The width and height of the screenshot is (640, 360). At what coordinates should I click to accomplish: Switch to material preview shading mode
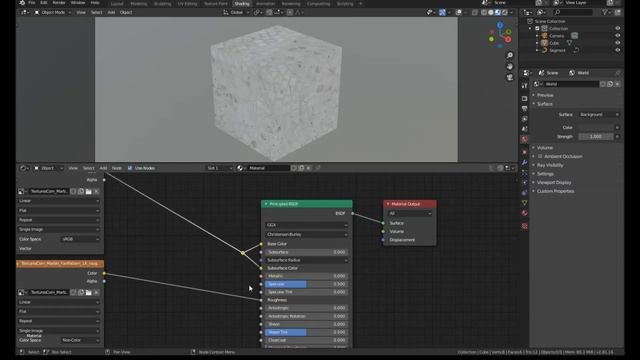(498, 12)
